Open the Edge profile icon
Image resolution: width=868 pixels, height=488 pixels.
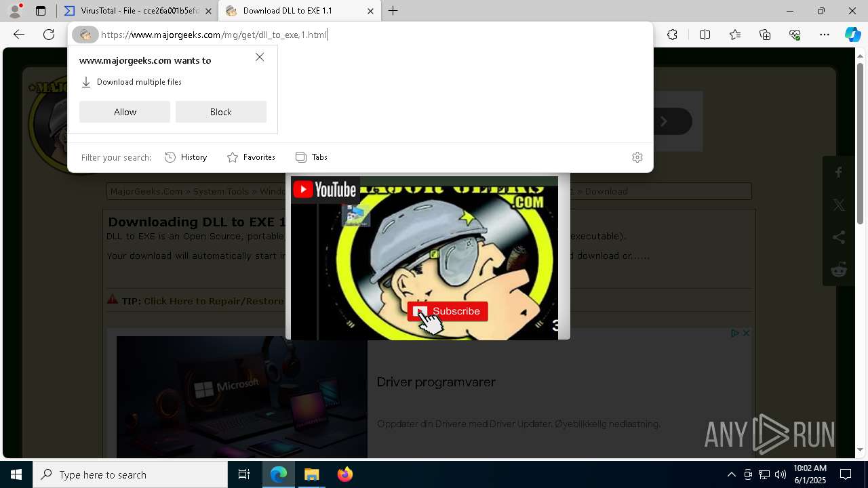point(14,11)
